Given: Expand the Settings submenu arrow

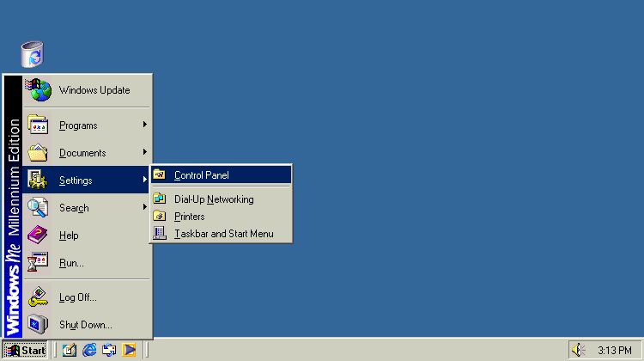Looking at the screenshot, I should pyautogui.click(x=145, y=180).
